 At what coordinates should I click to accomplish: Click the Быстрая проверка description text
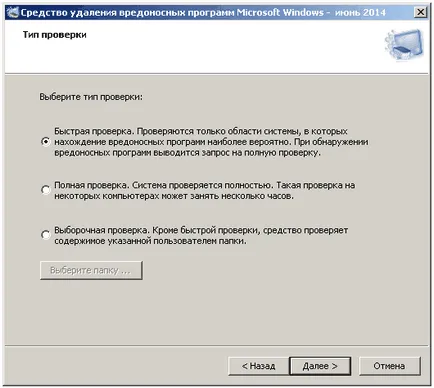[211, 142]
